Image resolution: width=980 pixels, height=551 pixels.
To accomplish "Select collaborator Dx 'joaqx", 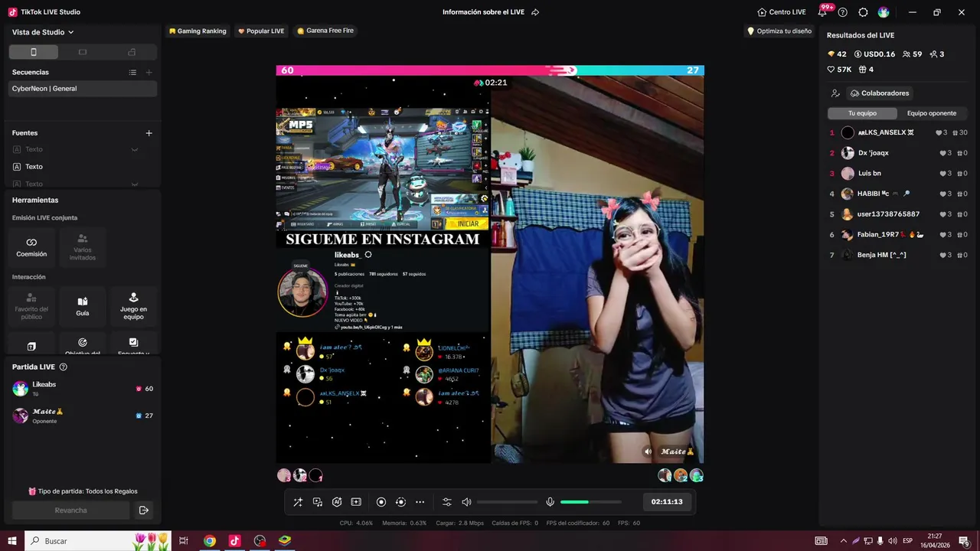I will pos(897,153).
